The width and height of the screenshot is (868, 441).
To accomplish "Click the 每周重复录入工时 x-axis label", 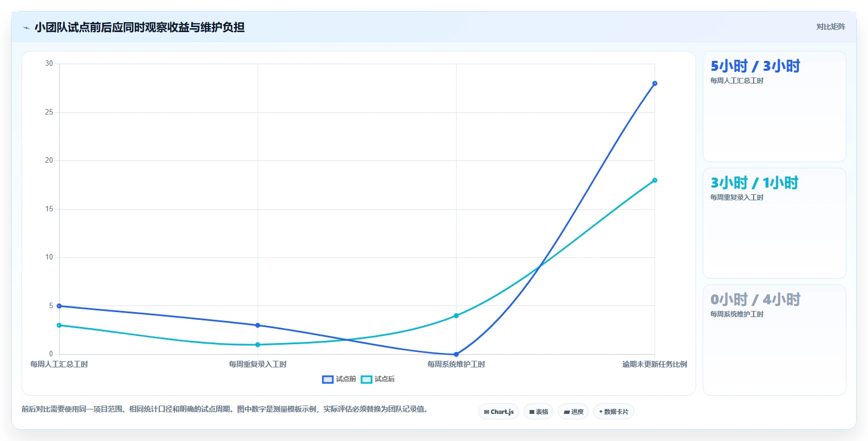I will 258,364.
